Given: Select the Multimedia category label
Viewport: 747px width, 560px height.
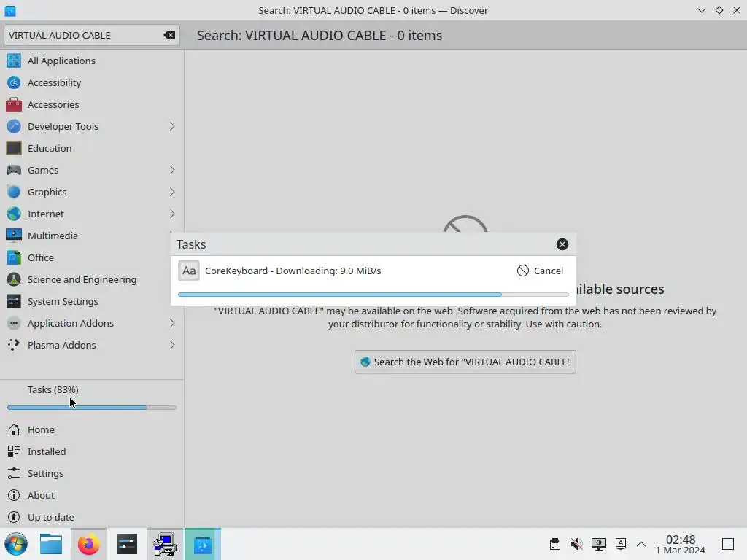Looking at the screenshot, I should pos(53,236).
